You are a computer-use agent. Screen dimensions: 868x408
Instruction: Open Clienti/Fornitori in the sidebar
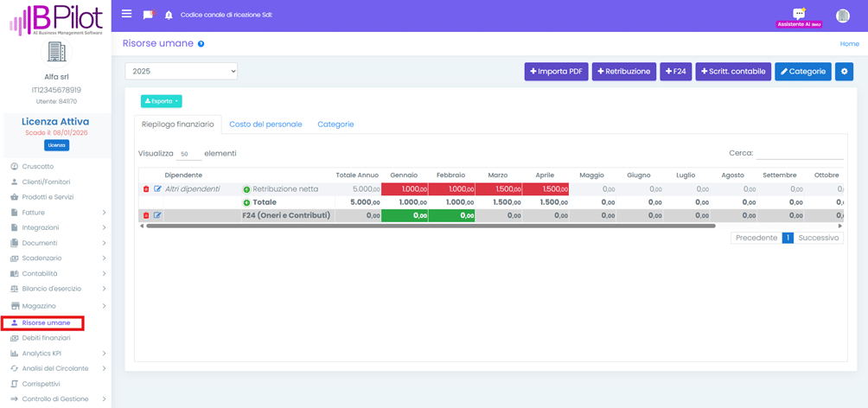coord(46,182)
